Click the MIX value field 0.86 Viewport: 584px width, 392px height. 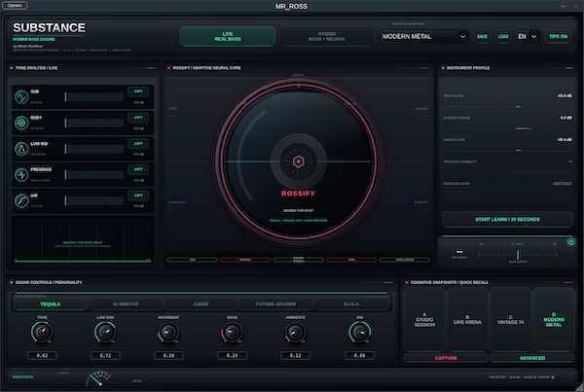pos(360,355)
